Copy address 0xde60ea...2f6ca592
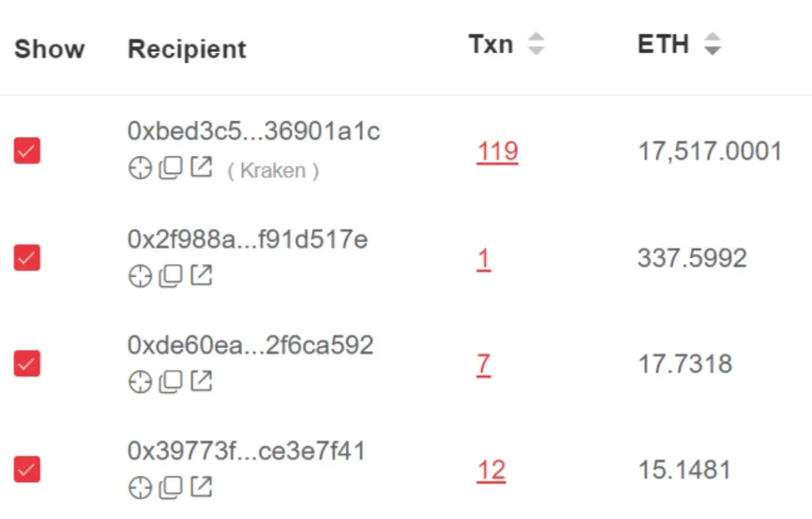The width and height of the screenshot is (812, 519). pos(171,382)
